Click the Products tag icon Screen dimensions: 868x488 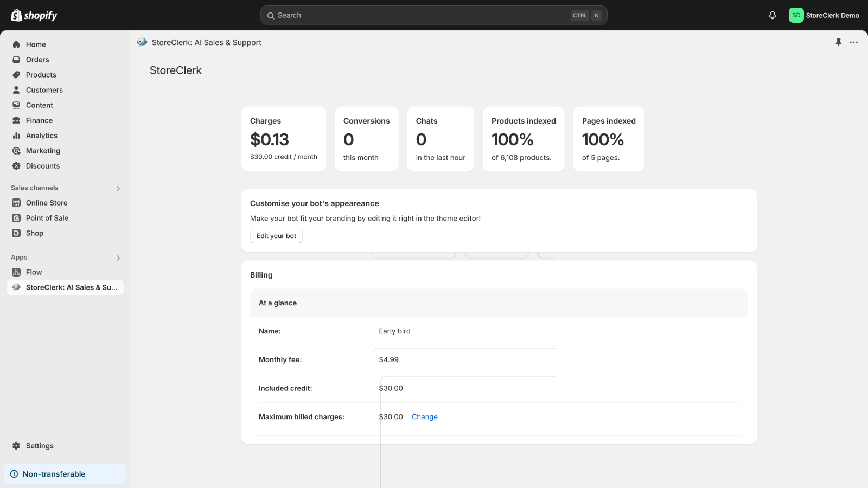[16, 75]
